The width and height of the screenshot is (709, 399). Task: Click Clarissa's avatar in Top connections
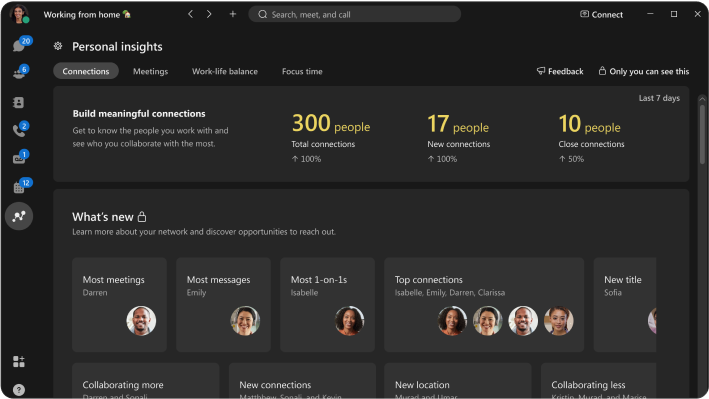[x=558, y=320]
